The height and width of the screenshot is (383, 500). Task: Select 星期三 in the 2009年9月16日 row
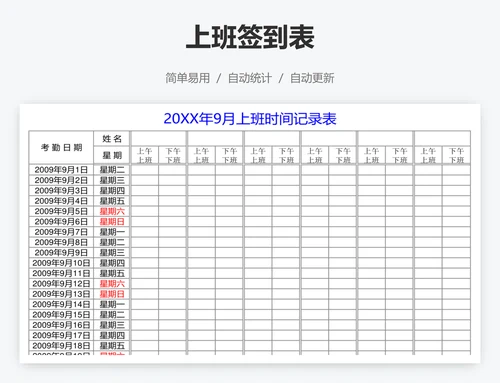(x=112, y=325)
